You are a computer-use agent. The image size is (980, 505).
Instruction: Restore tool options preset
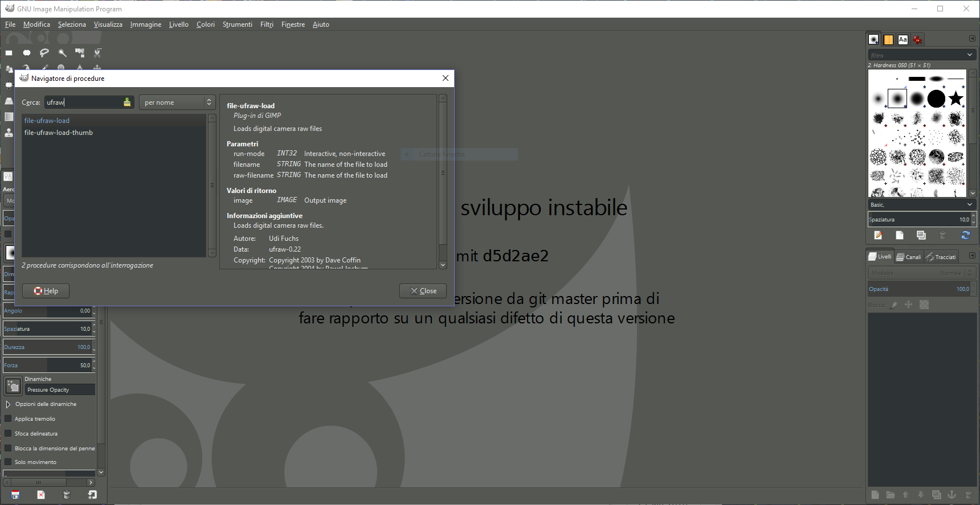41,495
